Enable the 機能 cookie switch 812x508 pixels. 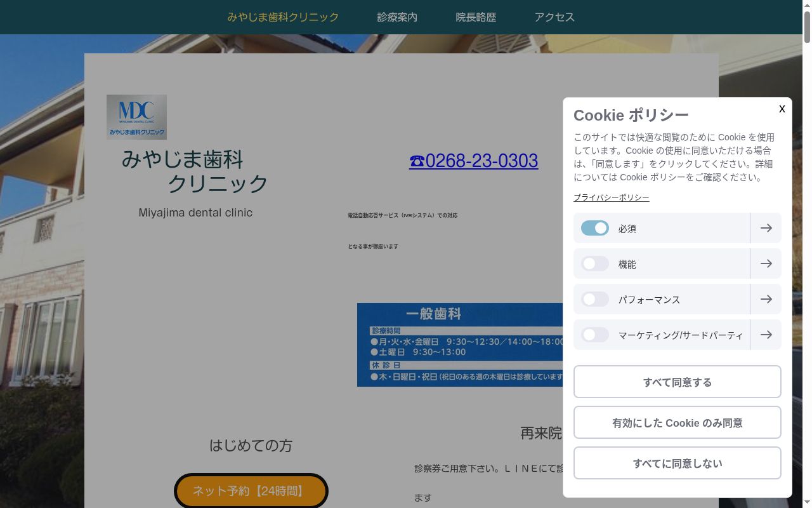click(x=595, y=264)
